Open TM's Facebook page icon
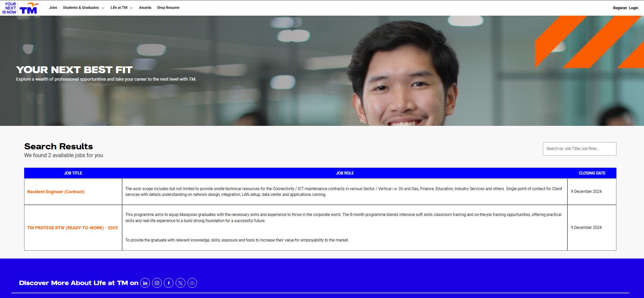 (x=169, y=283)
